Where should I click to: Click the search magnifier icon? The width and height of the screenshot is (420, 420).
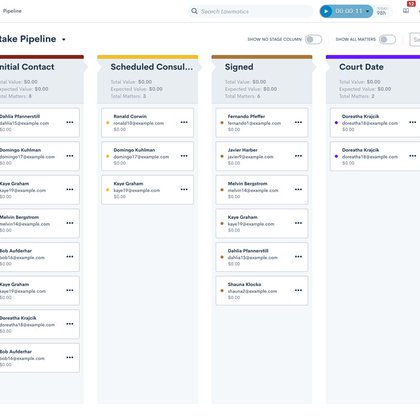[x=194, y=11]
